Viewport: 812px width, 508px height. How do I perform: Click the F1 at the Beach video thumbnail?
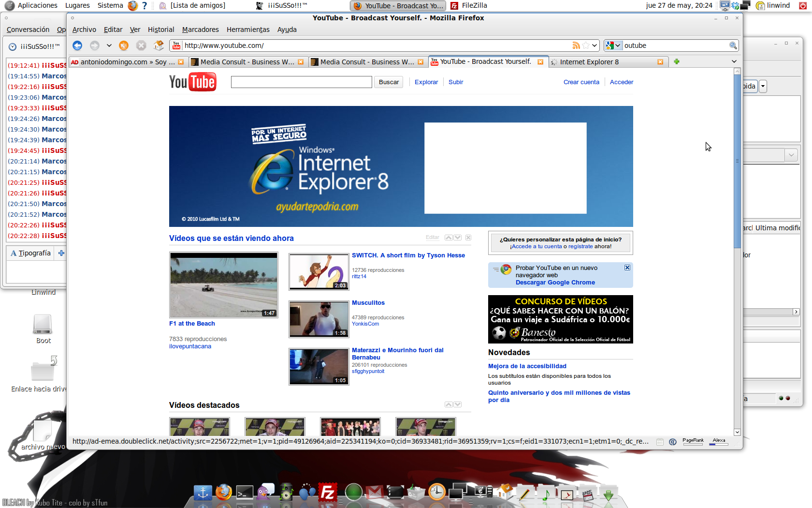223,285
